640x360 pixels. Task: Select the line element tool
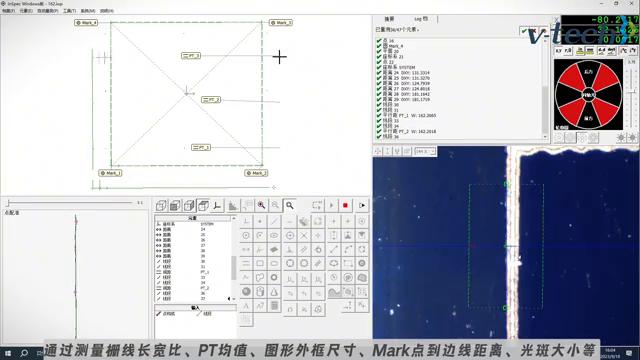[x=274, y=222]
